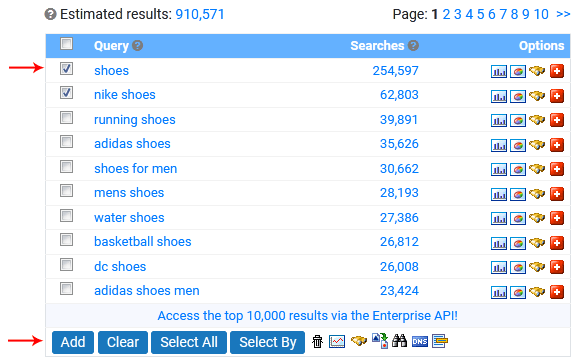Click gold binoculars in mens shoes row

[x=537, y=194]
